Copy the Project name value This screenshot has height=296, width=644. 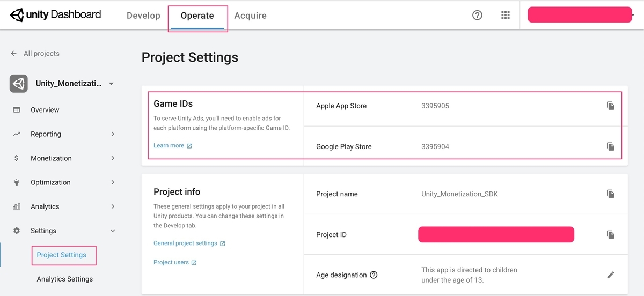pos(610,194)
